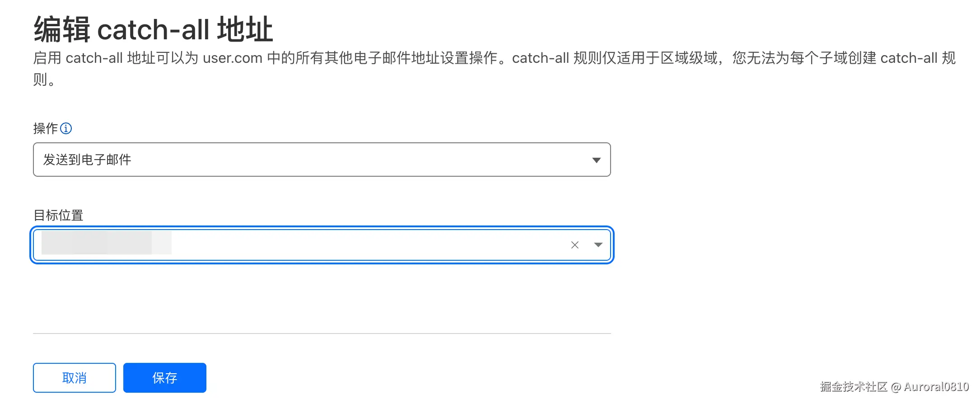Image resolution: width=980 pixels, height=404 pixels.
Task: Click the 目标位置 input field
Action: pyautogui.click(x=316, y=244)
